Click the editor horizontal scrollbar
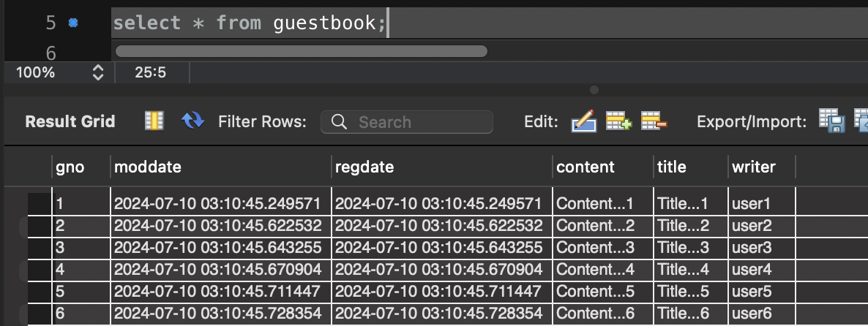 tap(301, 51)
